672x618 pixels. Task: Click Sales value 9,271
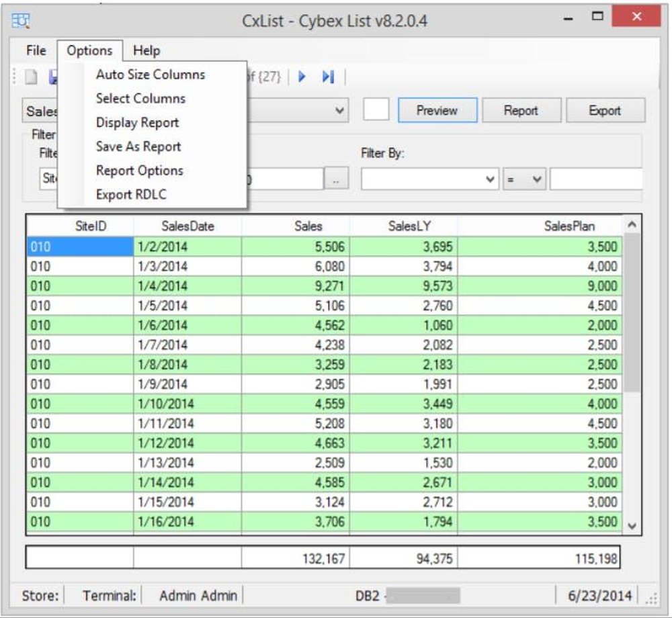[296, 286]
